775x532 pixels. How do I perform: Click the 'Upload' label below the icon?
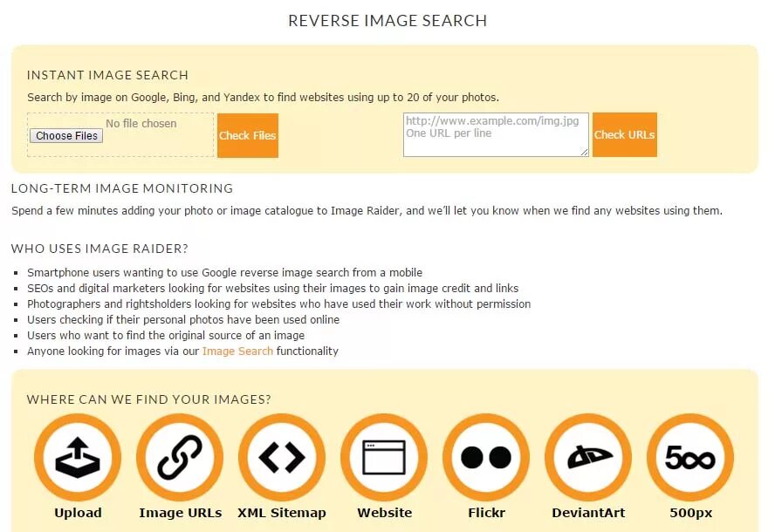(78, 513)
